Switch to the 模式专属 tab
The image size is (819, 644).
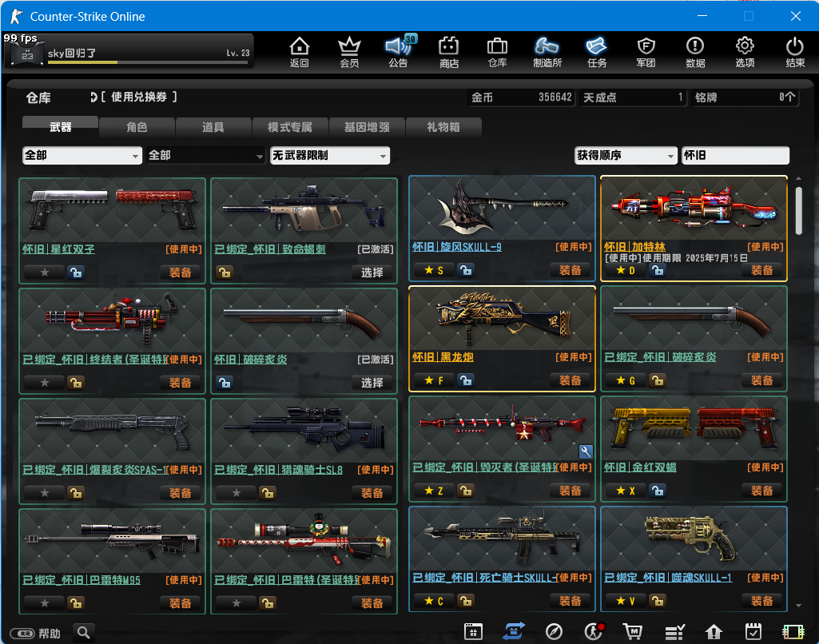click(290, 127)
